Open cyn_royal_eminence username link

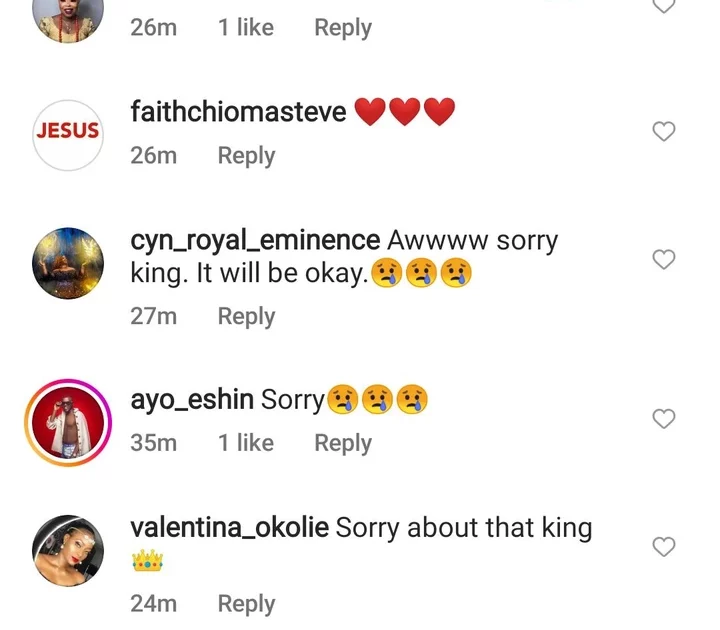[255, 241]
